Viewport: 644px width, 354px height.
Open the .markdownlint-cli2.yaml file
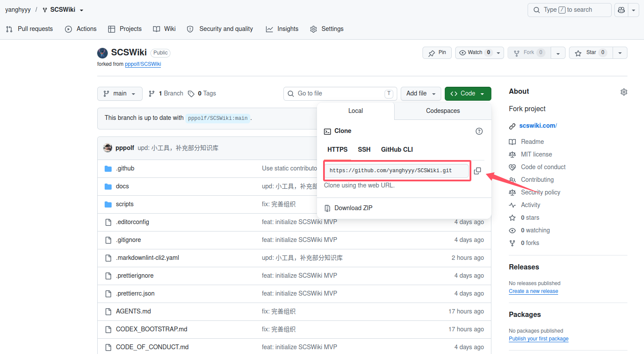tap(147, 258)
